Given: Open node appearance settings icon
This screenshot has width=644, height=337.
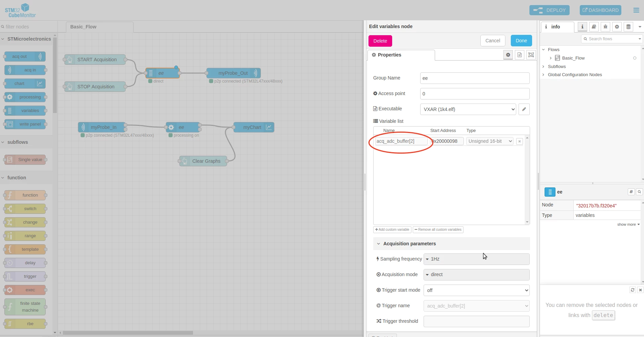Looking at the screenshot, I should 531,55.
